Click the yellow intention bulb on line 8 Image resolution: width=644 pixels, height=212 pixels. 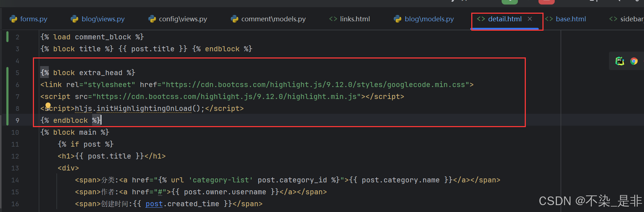(48, 106)
